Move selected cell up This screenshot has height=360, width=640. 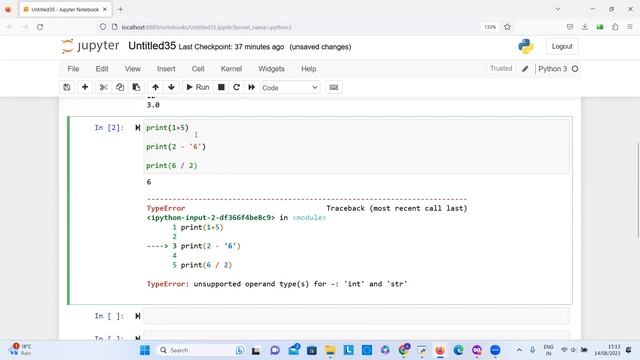click(156, 87)
